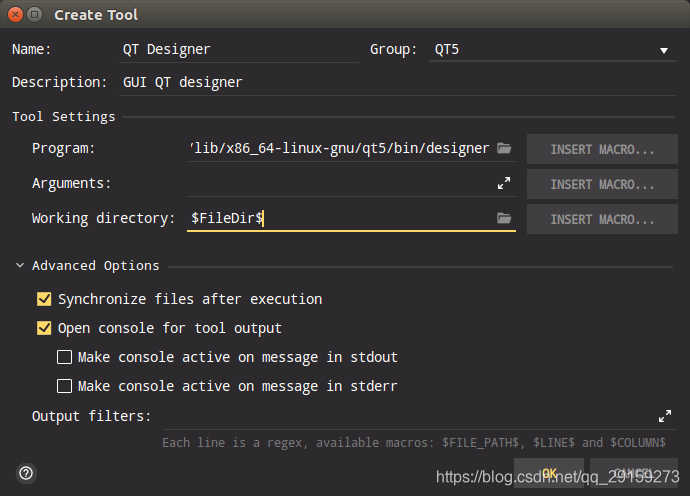Browse for working directory folder icon
The height and width of the screenshot is (496, 690).
coord(504,218)
